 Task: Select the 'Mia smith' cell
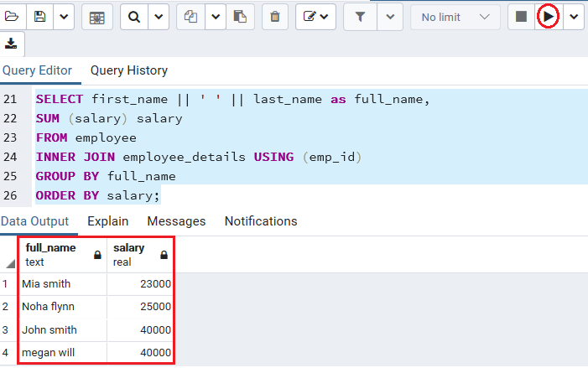coord(62,284)
